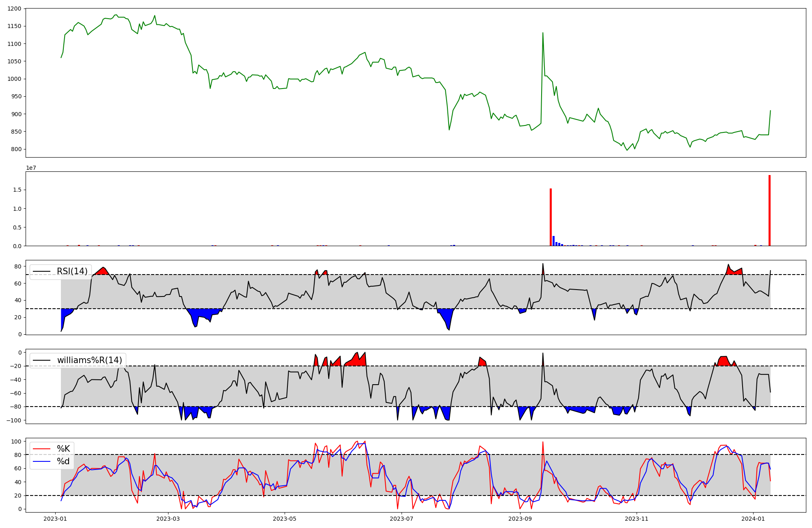Viewport: 812px width, 528px height.
Task: Click the 2023-09 x-axis date label
Action: [x=520, y=519]
